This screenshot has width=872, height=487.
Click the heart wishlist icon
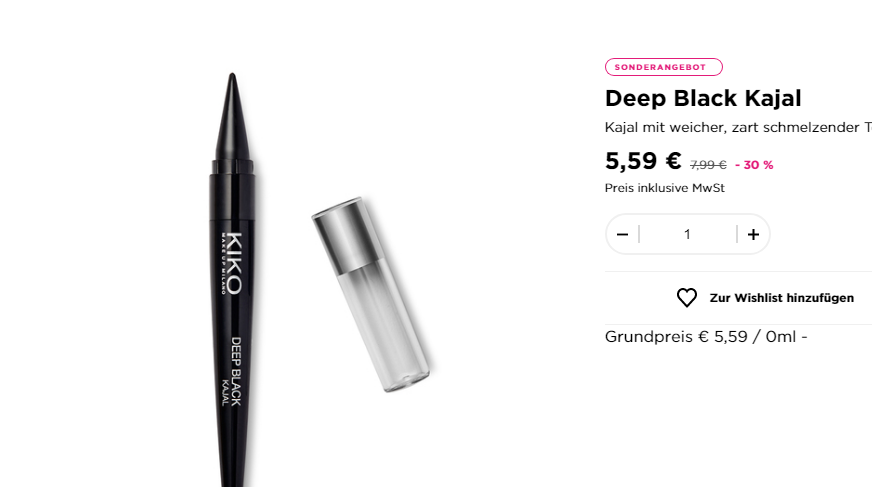pos(687,298)
